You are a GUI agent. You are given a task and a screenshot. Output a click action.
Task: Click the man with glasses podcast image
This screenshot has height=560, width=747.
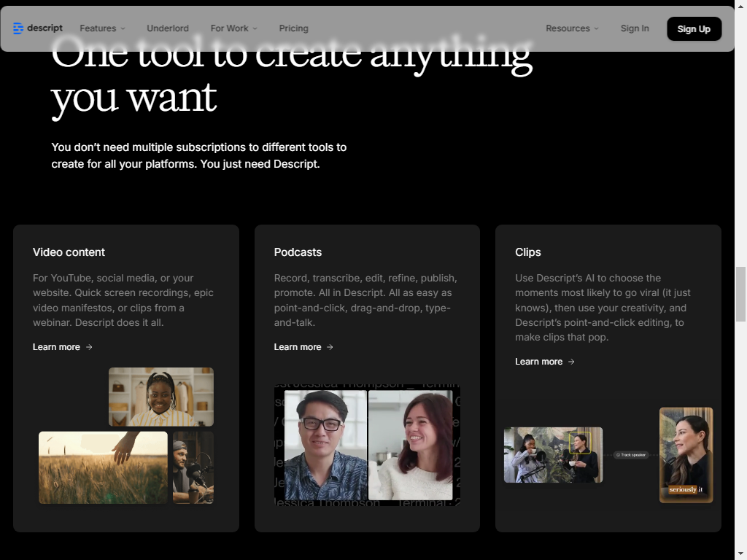coord(326,445)
